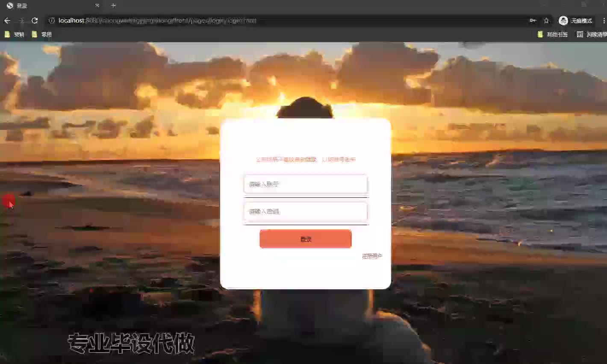
Task: View site information icon beside localhost URL
Action: [x=52, y=21]
